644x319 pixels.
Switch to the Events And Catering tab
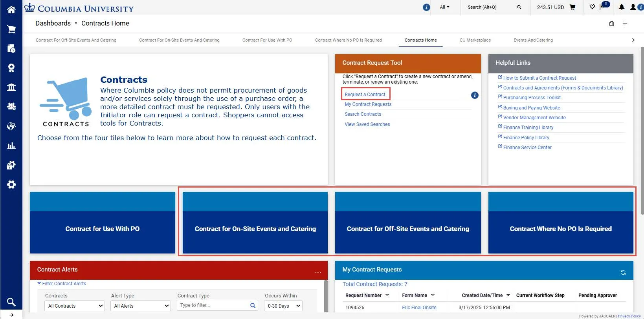(533, 40)
